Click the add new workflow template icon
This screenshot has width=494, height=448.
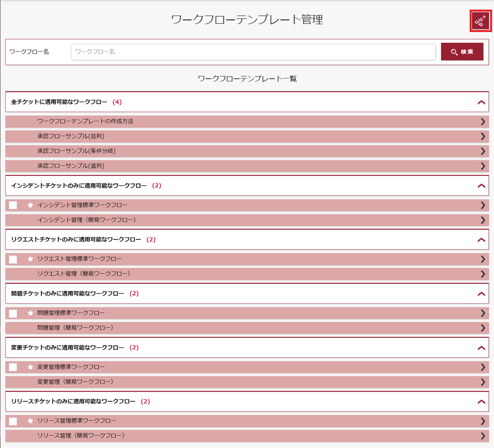click(x=480, y=21)
